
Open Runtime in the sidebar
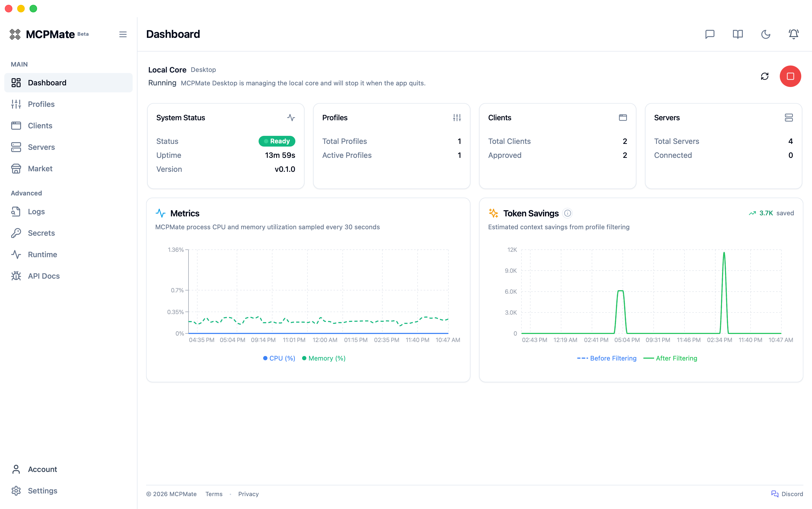tap(68, 255)
